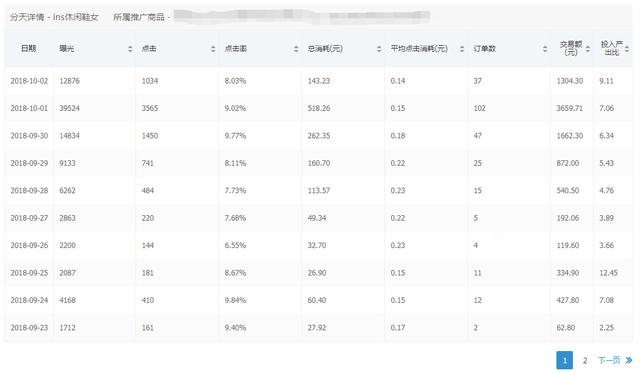The image size is (640, 373).
Task: Click clicks value 1450
Action: point(150,135)
